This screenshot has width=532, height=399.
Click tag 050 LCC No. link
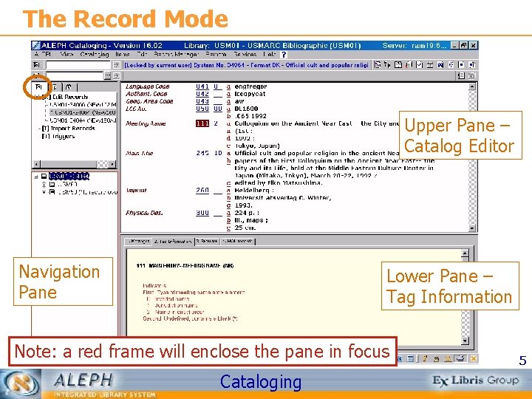tap(202, 109)
